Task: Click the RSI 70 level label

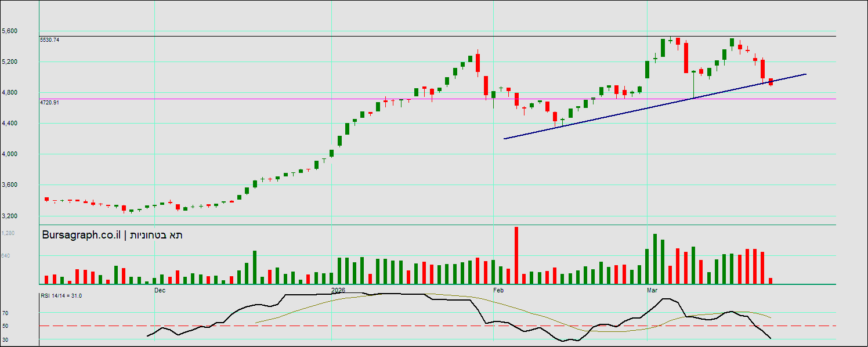Action: point(5,313)
